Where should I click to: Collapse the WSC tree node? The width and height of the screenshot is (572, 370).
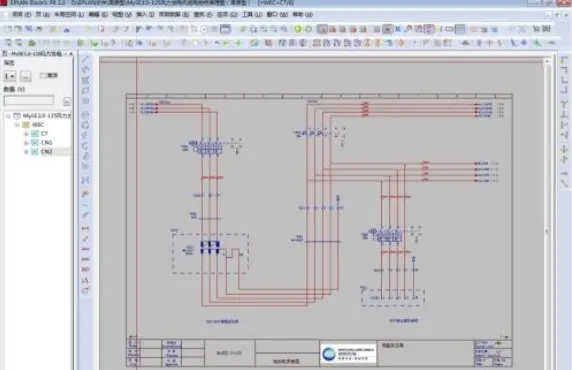tap(17, 125)
